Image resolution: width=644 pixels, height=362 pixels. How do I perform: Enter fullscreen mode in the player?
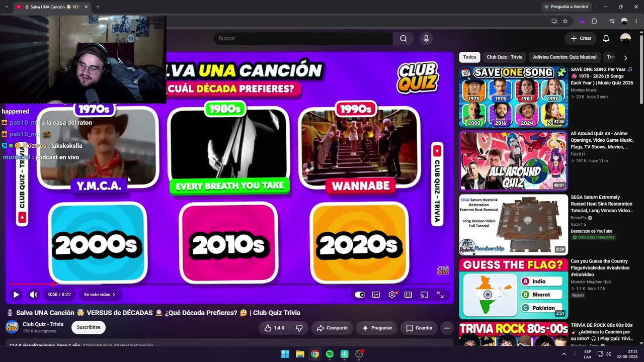[440, 295]
